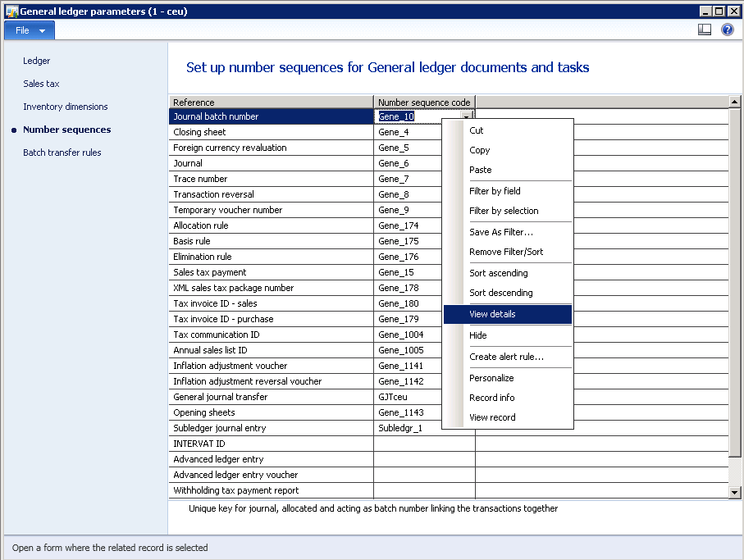Click the empty INTERVAT ID sequence code cell

tap(423, 444)
